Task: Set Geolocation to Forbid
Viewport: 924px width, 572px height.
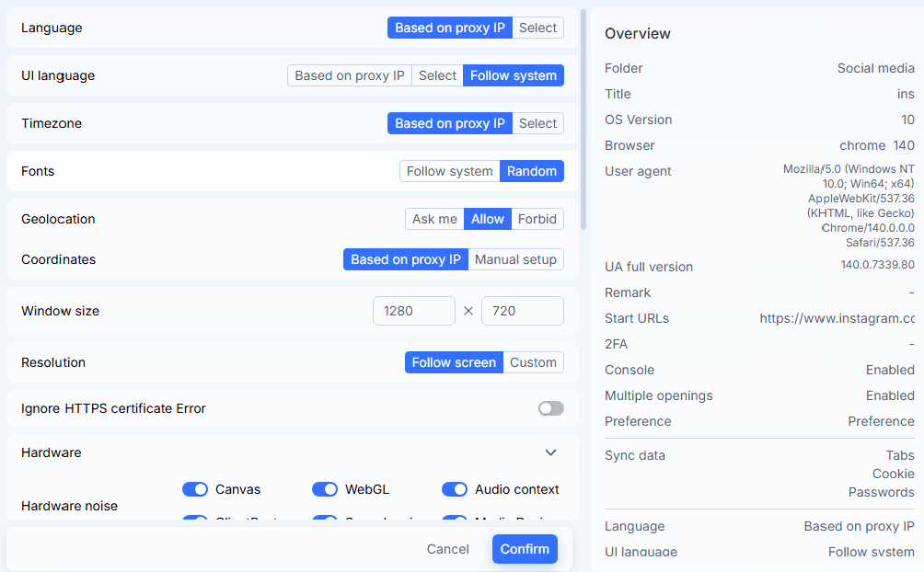Action: [x=537, y=219]
